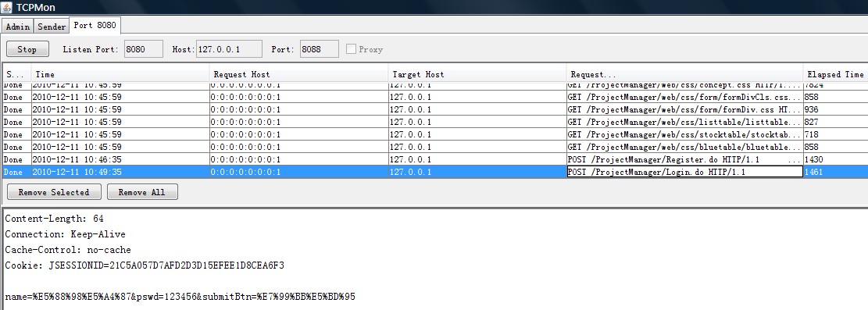Click the Host field showing 127.0.0.1

pos(229,48)
